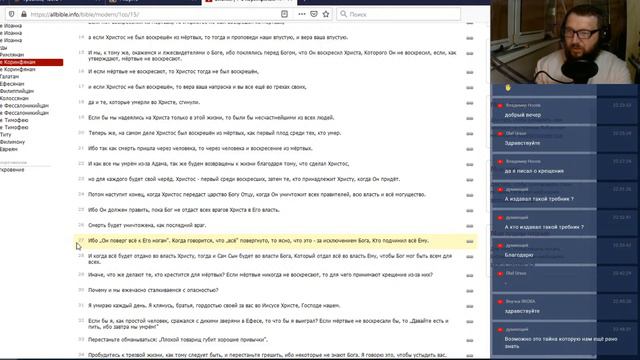Viewport: 640px width, 360px height.
Task: Open the non-highlighted Коринфянам book link
Action: [x=18, y=69]
